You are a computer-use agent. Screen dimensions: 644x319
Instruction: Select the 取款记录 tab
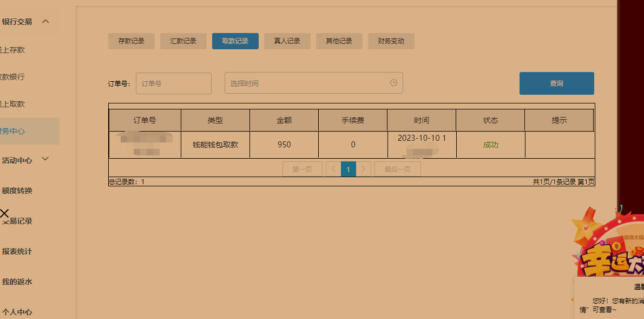235,41
